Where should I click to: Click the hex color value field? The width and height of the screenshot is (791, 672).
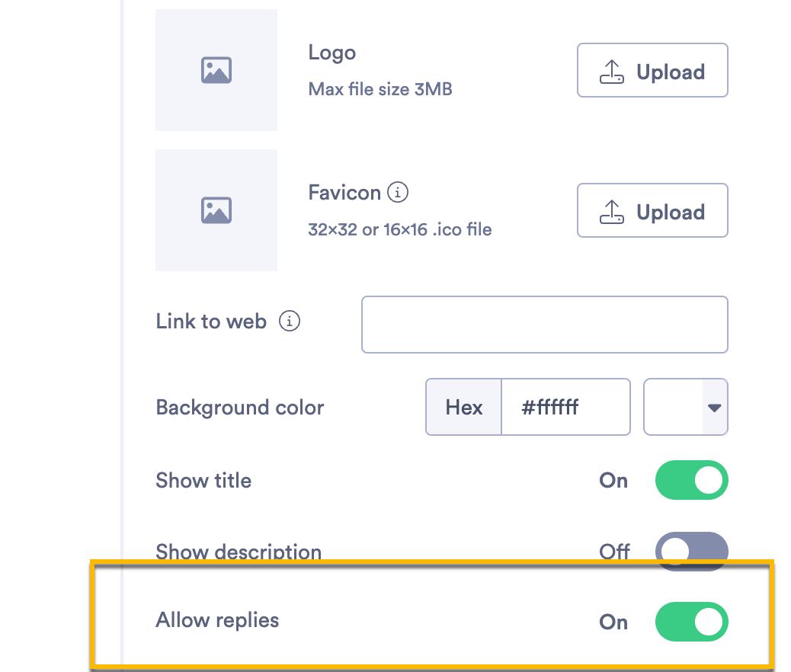click(x=565, y=407)
